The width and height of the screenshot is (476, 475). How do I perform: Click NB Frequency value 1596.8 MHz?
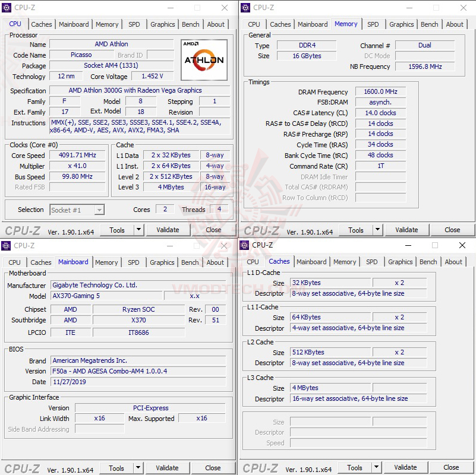(425, 66)
